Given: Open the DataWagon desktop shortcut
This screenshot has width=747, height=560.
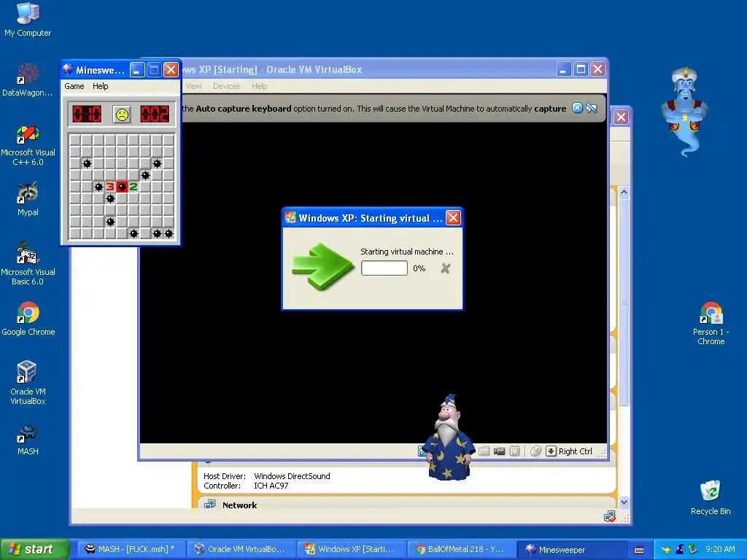Looking at the screenshot, I should tap(28, 80).
